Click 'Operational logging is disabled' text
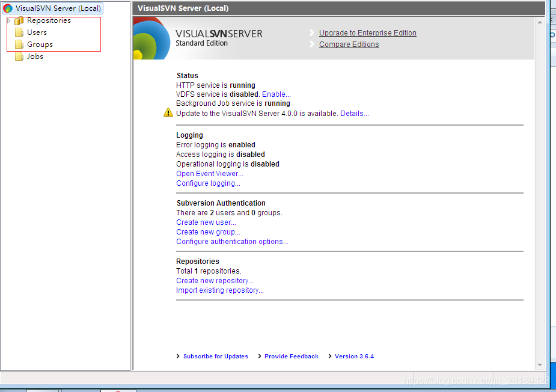The width and height of the screenshot is (556, 392). [228, 164]
